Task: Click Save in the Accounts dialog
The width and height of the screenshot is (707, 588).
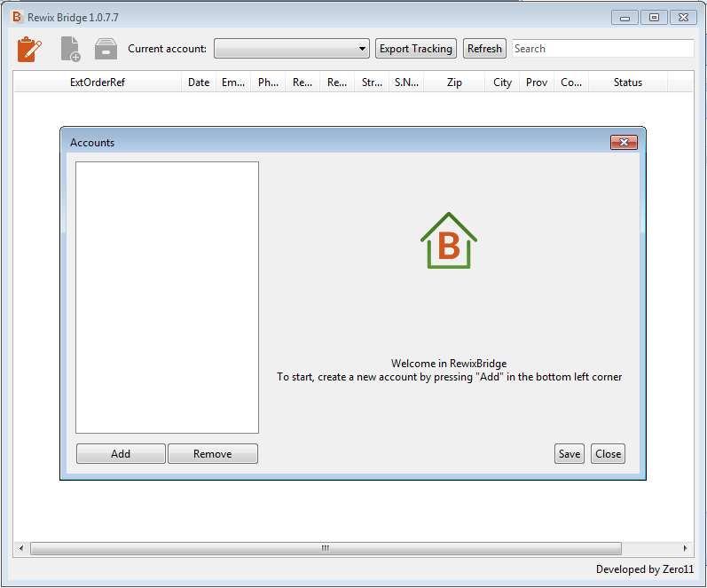Action: click(570, 453)
